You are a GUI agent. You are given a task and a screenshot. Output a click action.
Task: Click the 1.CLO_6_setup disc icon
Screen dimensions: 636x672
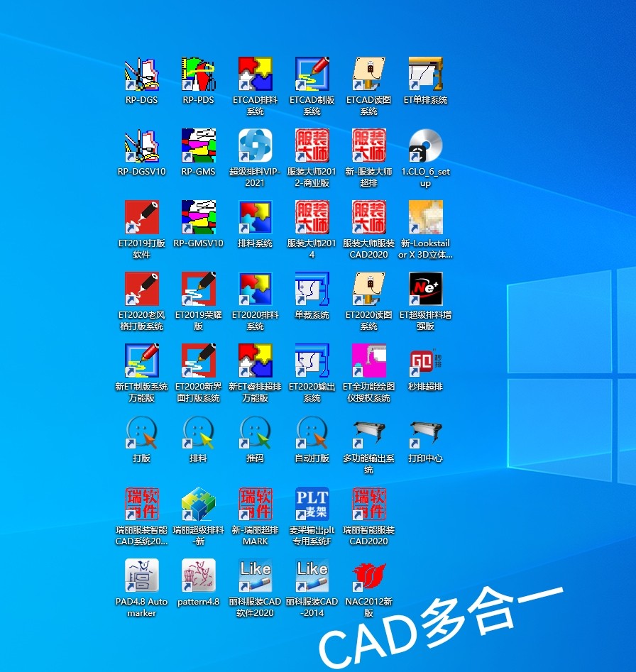click(426, 145)
